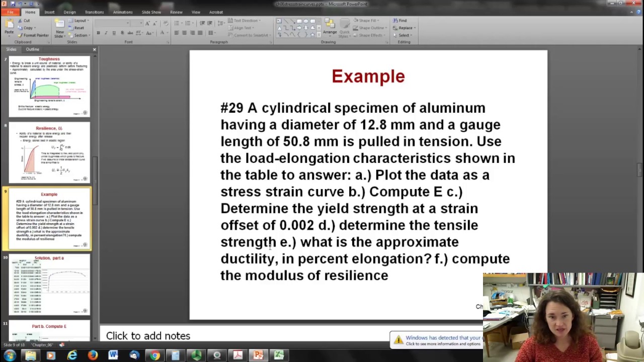Open the Font Color picker
Image resolution: width=644 pixels, height=362 pixels.
(164, 33)
